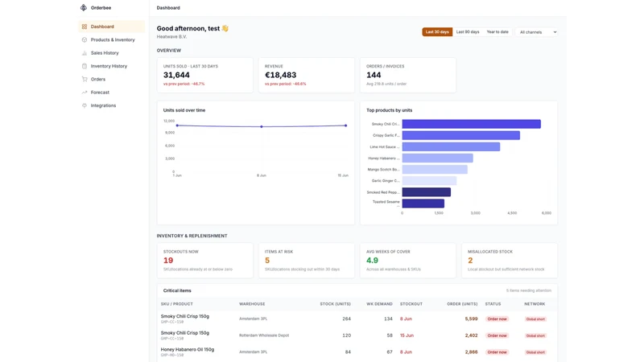This screenshot has height=362, width=644.
Task: Click the STOCKOUT column header
Action: pyautogui.click(x=411, y=304)
